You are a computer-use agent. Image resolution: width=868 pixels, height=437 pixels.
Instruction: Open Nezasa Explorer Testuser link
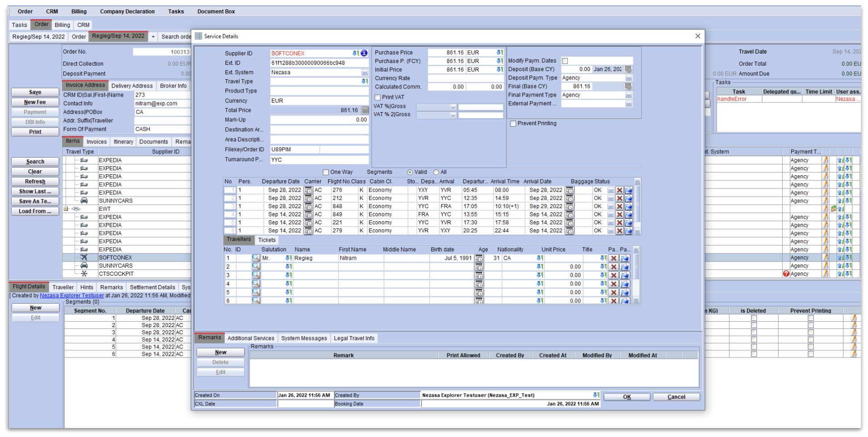click(72, 296)
